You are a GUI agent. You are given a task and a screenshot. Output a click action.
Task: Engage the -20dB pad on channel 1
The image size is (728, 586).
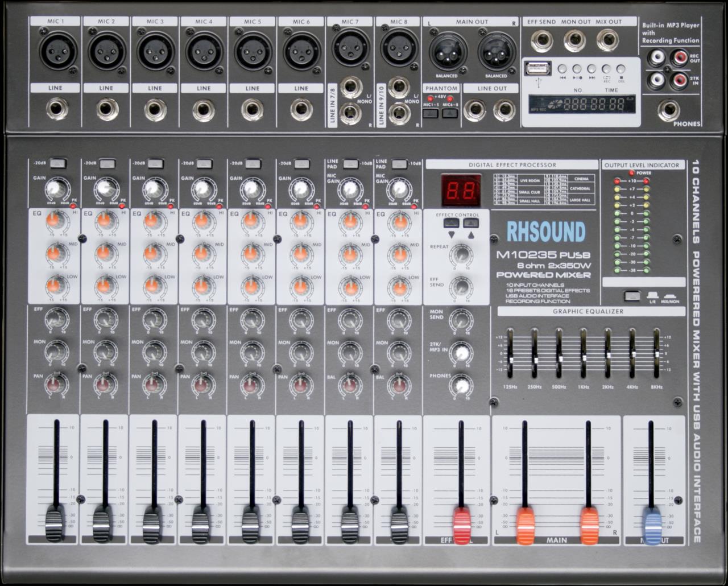(58, 163)
